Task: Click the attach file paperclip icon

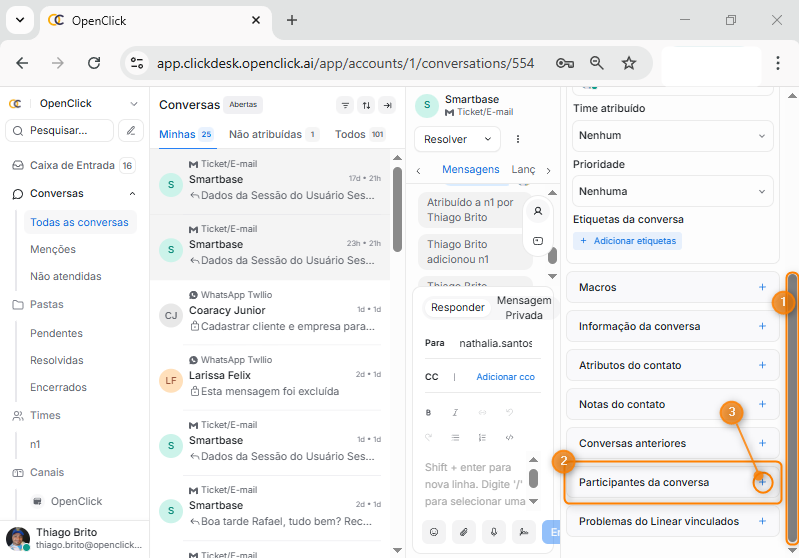Action: [463, 532]
